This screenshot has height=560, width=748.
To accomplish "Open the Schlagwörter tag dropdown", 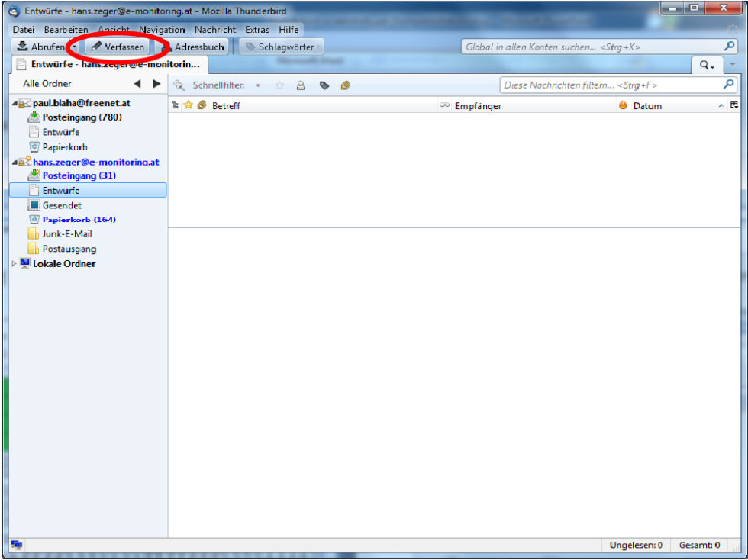I will (x=282, y=47).
